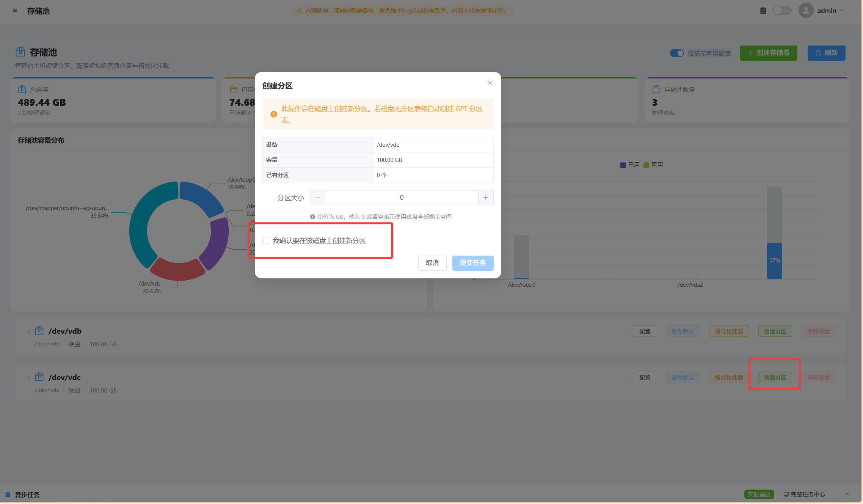This screenshot has width=863, height=504.
Task: Click the 实时连接 status badge
Action: (759, 495)
